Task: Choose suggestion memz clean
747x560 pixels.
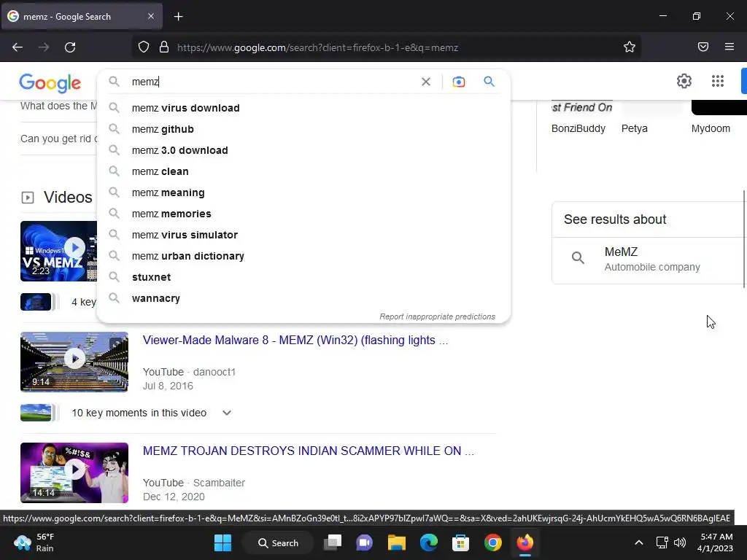Action: pyautogui.click(x=304, y=171)
